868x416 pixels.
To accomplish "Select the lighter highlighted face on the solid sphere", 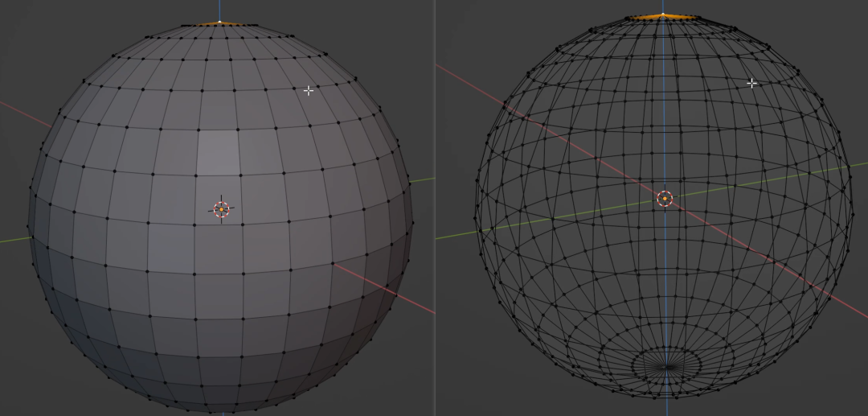I will tap(218, 152).
